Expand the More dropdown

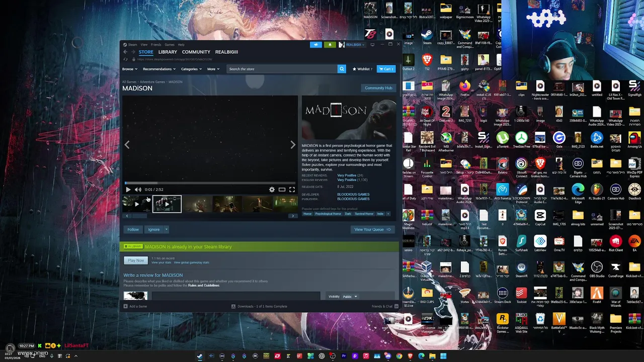pos(213,69)
